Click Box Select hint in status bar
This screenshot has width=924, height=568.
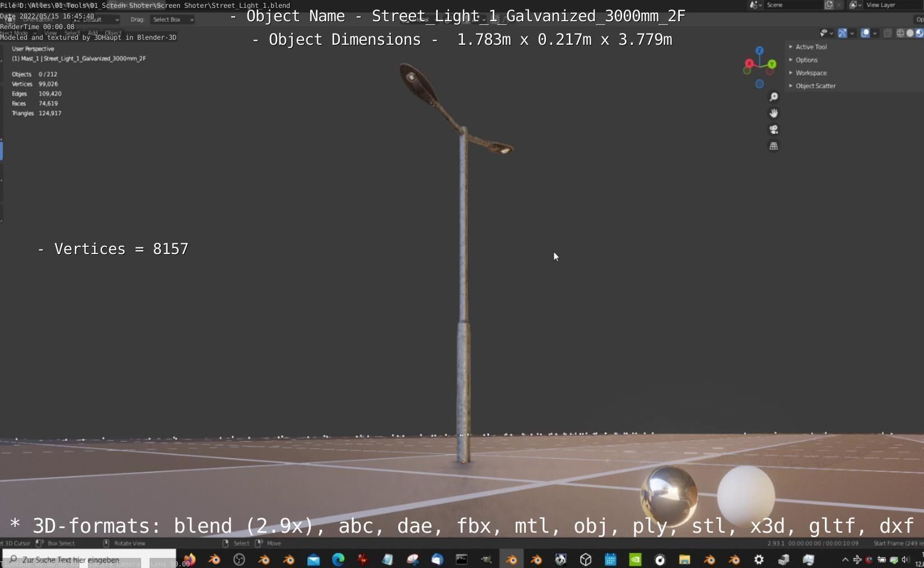pyautogui.click(x=60, y=543)
